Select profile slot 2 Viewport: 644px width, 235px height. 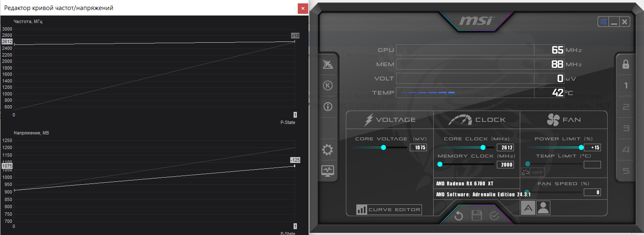(x=626, y=107)
